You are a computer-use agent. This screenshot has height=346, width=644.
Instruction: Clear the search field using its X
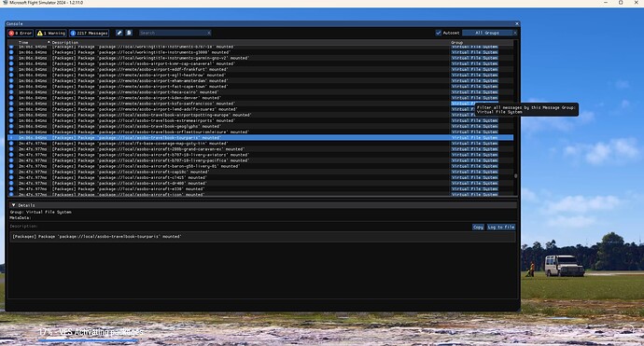pyautogui.click(x=209, y=33)
